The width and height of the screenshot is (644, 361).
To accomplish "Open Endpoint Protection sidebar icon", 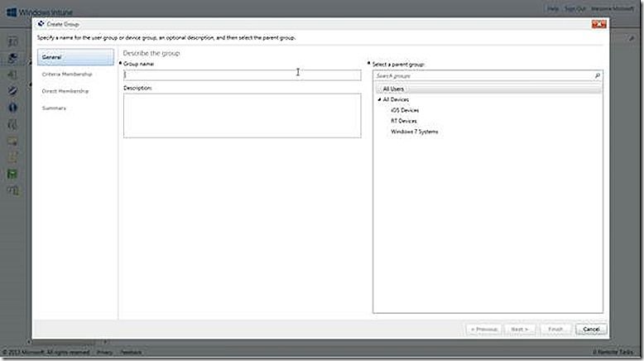I will 12,91.
